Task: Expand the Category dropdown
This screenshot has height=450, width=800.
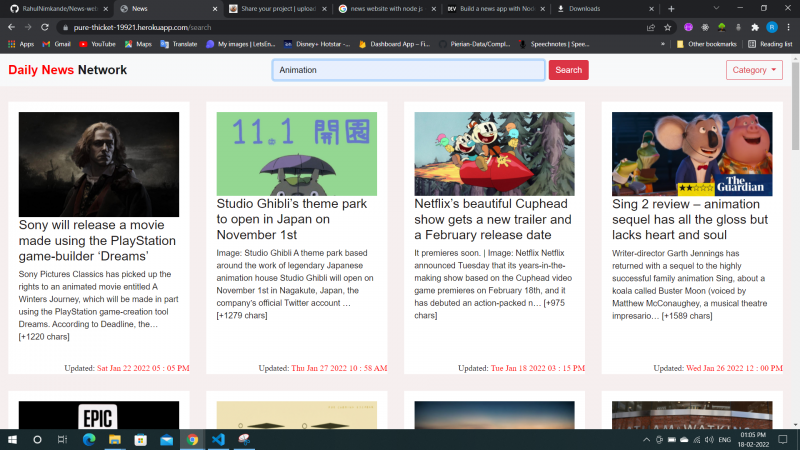Action: (754, 70)
